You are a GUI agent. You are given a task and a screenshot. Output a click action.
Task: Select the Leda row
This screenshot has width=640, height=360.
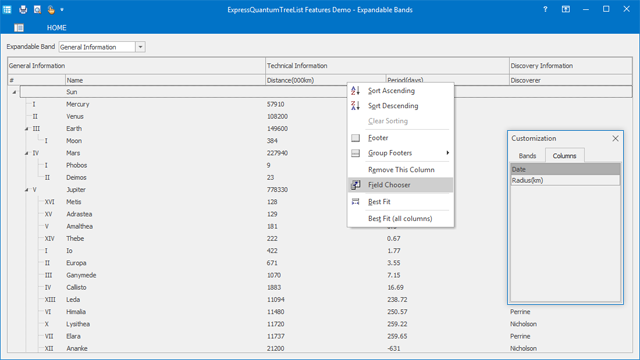[320, 300]
